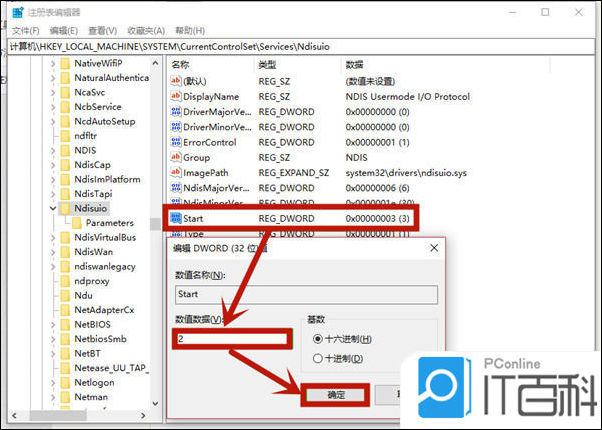Image resolution: width=602 pixels, height=430 pixels.
Task: Click the ndproxy folder icon
Action: pyautogui.click(x=65, y=281)
